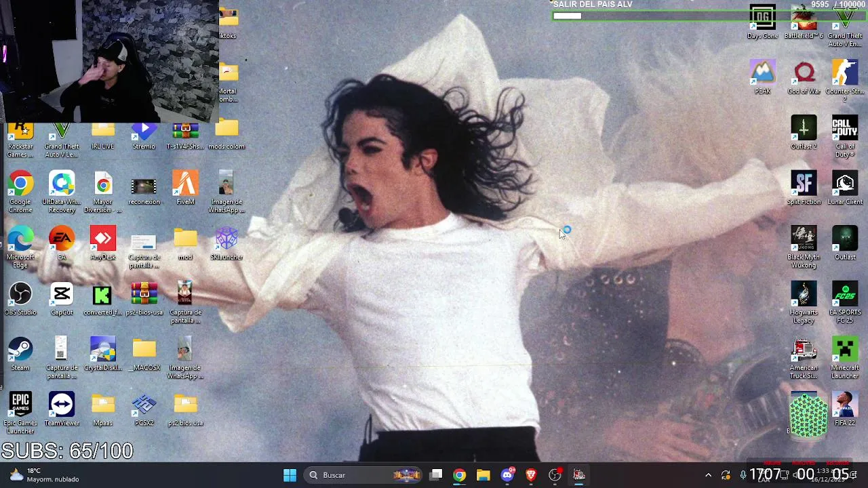Expand the hidden system tray icons

point(708,475)
